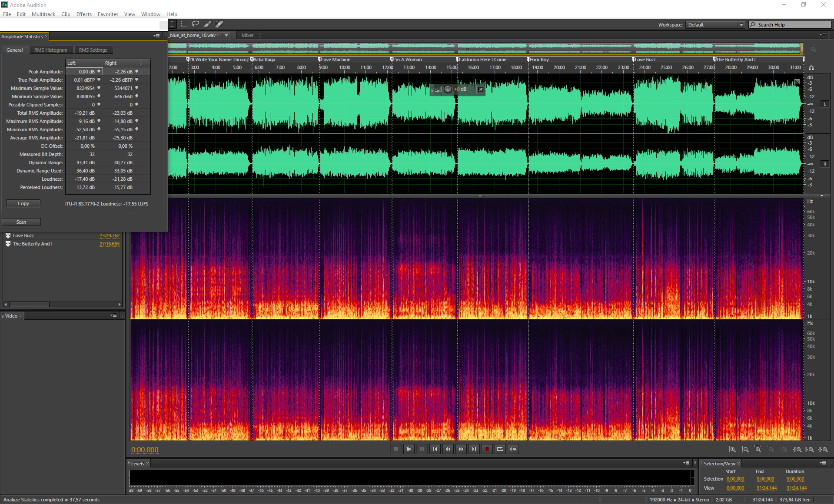Image resolution: width=834 pixels, height=504 pixels.
Task: Move playhead to previous marker
Action: [435, 449]
